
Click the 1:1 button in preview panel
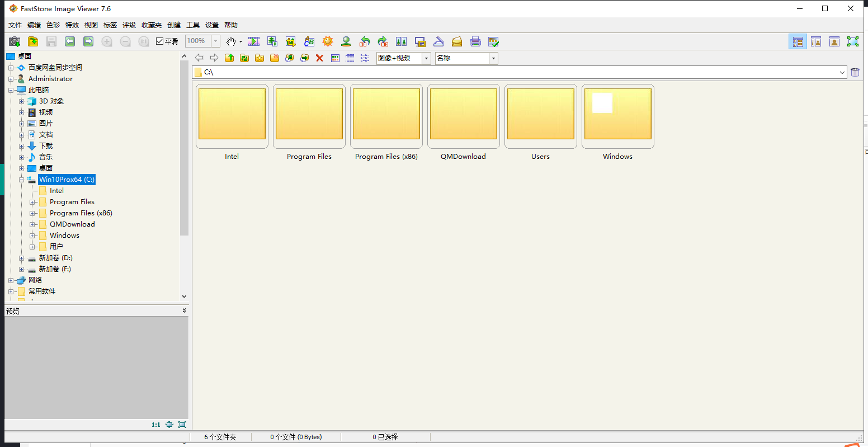pyautogui.click(x=156, y=425)
